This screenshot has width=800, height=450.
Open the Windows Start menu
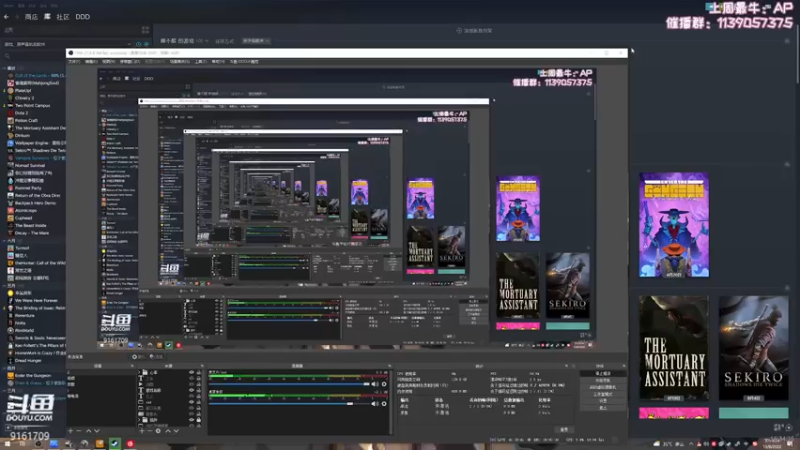pos(7,444)
